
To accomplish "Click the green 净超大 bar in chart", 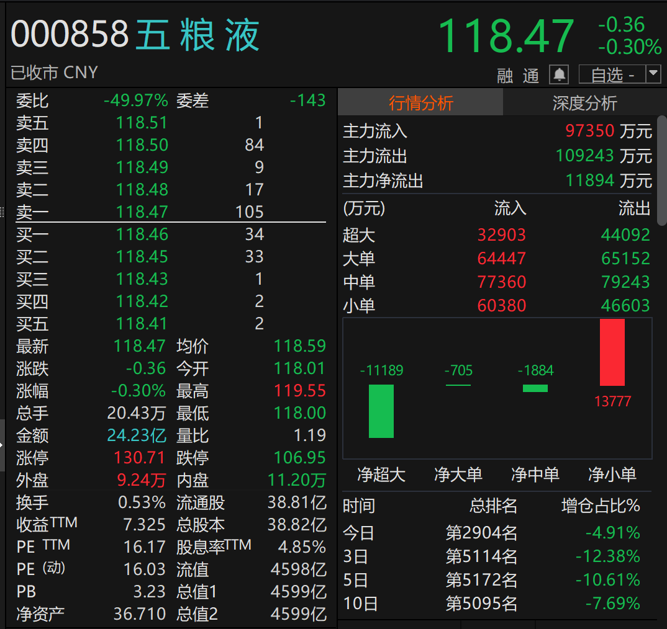I will click(381, 411).
